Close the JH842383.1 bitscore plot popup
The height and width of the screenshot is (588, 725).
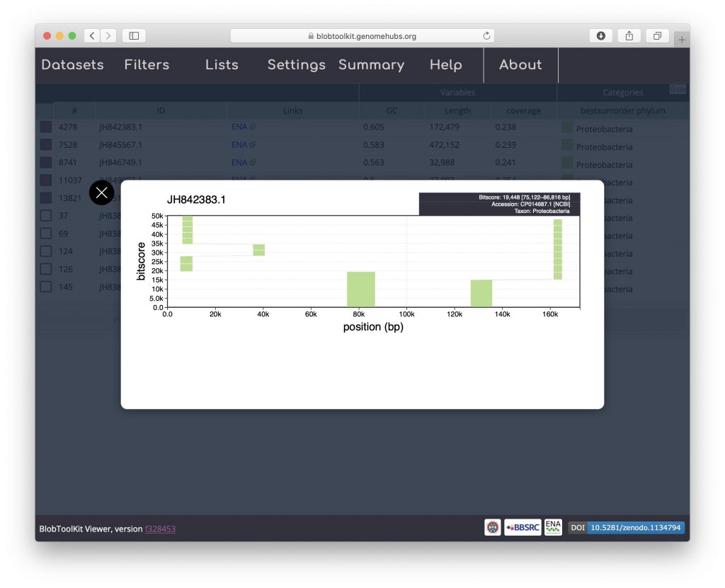(x=101, y=192)
